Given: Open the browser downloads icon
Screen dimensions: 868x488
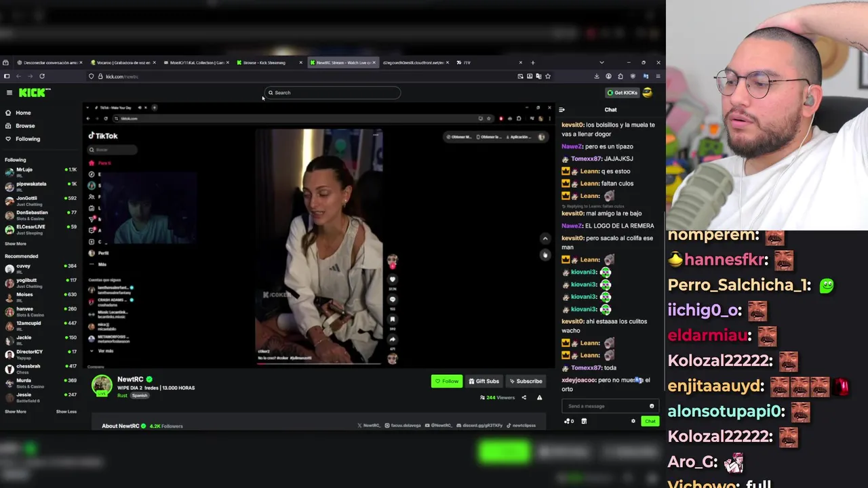Looking at the screenshot, I should coord(597,77).
